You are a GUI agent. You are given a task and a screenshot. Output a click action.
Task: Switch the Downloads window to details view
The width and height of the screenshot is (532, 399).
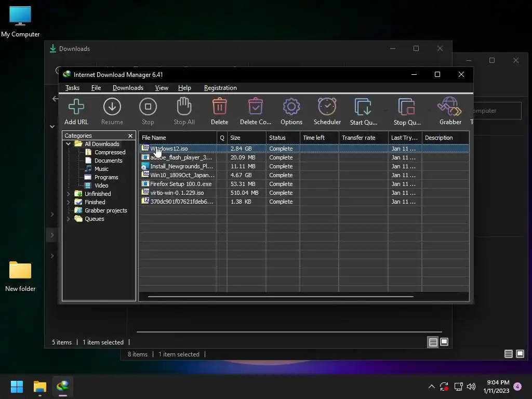point(433,342)
